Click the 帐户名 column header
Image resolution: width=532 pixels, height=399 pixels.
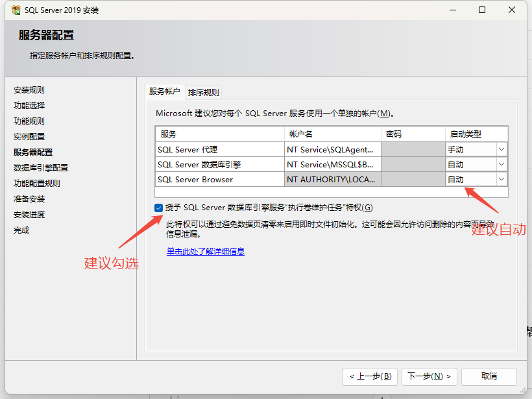tap(332, 134)
